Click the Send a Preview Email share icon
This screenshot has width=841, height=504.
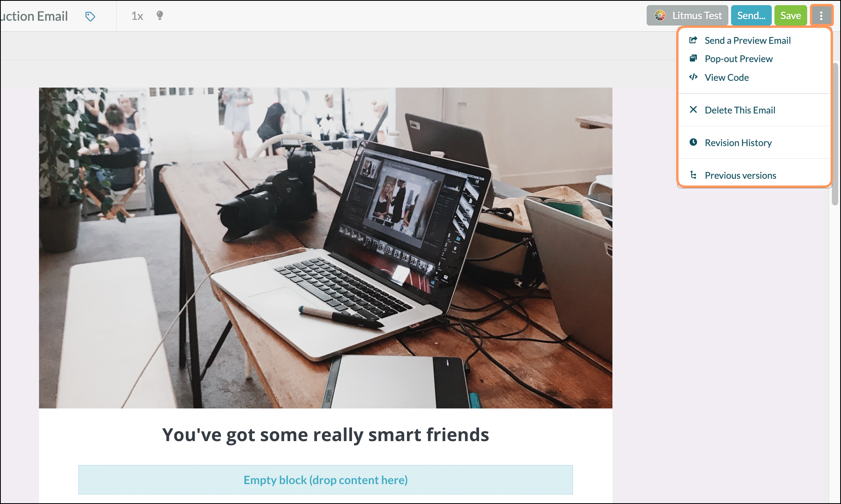693,40
